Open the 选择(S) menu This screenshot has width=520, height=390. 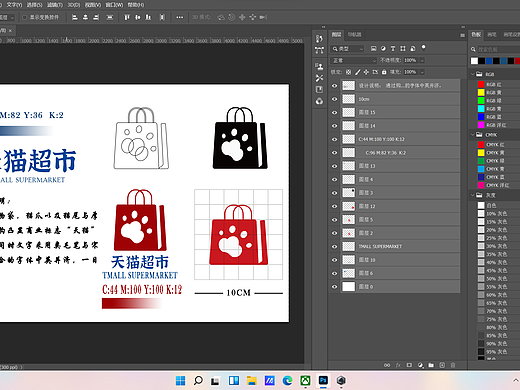click(x=34, y=5)
